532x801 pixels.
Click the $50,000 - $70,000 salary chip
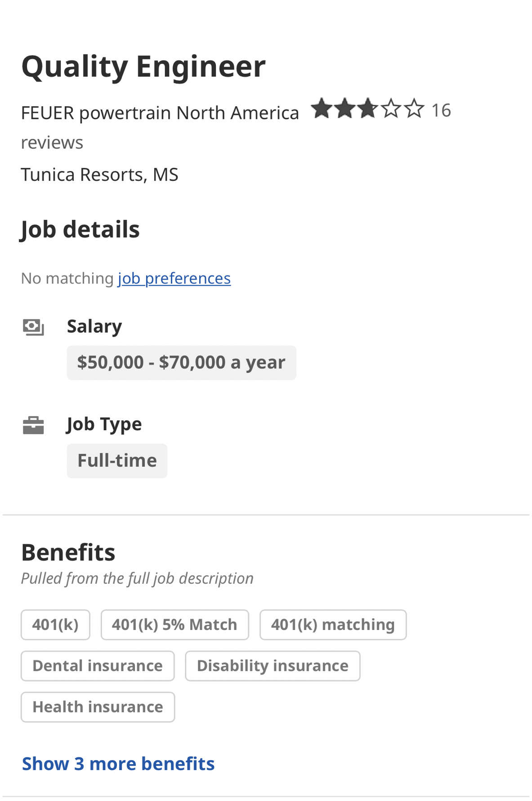[181, 363]
